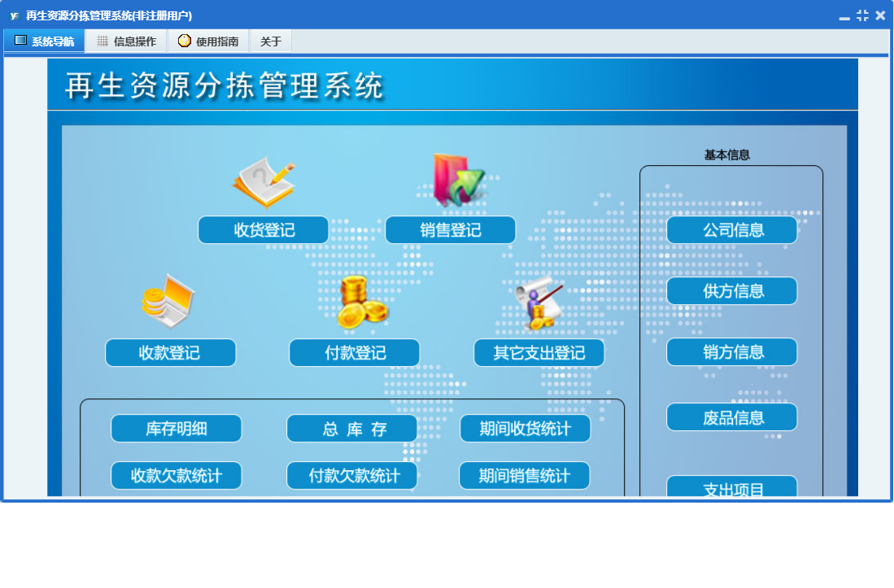Click the gold coin stack icon above 付款登记
The height and width of the screenshot is (588, 894).
[x=362, y=302]
